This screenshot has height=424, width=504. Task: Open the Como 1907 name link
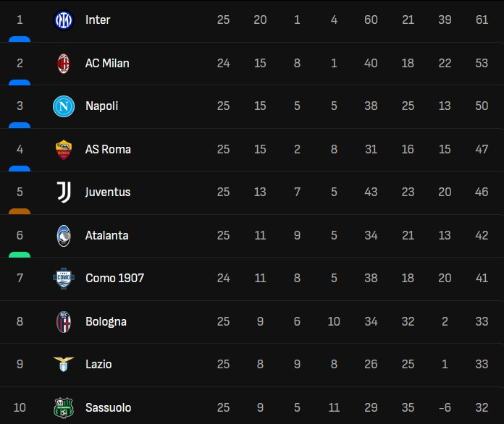point(114,279)
